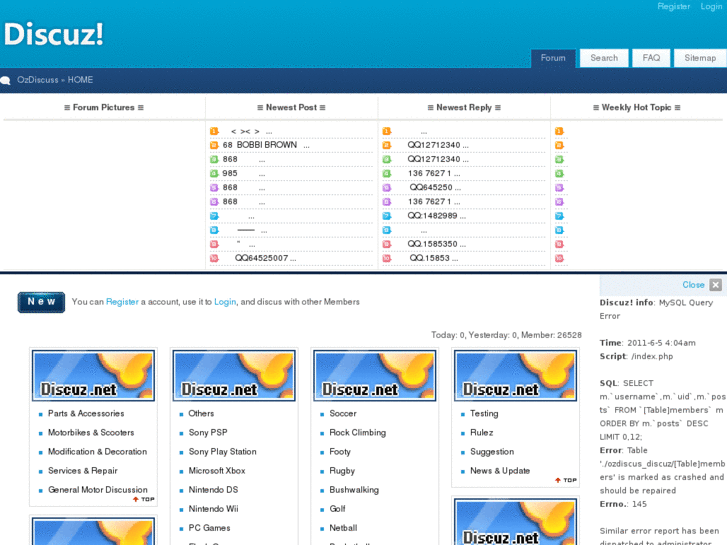This screenshot has height=545, width=727.
Task: Click TOP arrow under General Motor Discussion
Action: (144, 499)
